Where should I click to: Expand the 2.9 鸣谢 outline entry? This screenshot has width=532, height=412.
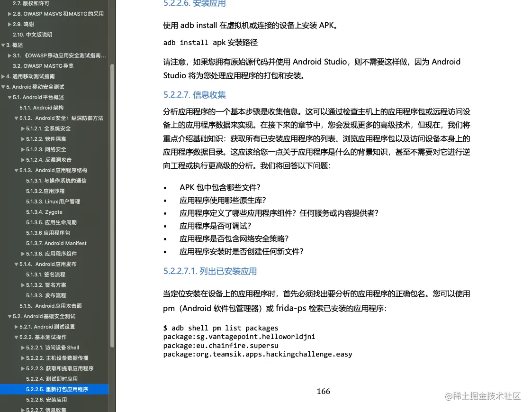tap(9, 25)
